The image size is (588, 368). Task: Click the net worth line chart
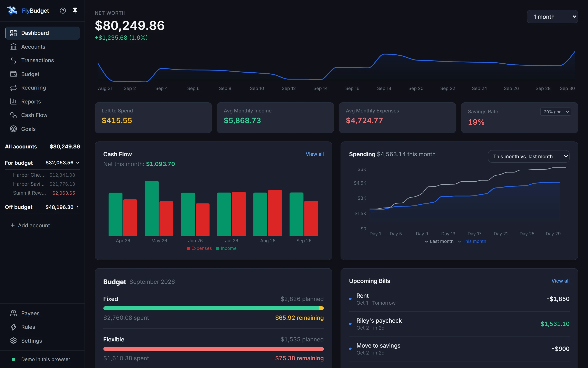(336, 66)
